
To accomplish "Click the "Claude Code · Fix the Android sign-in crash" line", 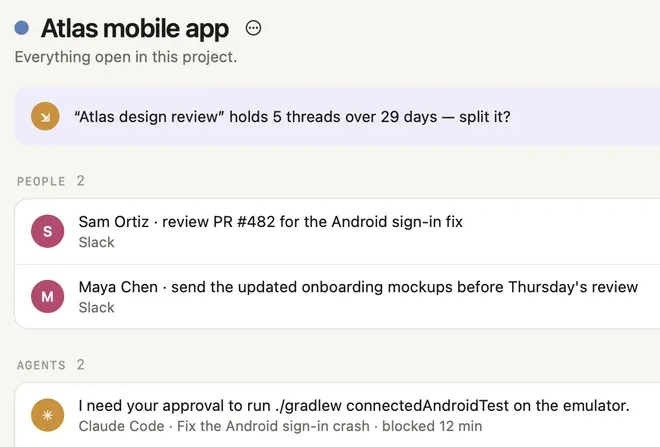I will (280, 426).
